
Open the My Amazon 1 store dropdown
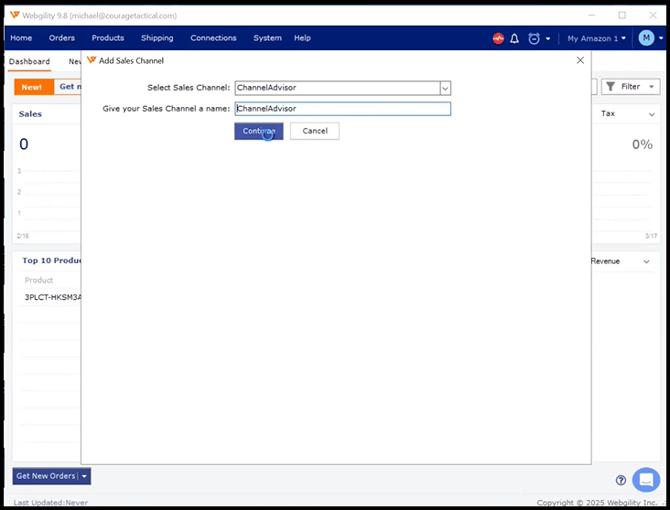click(597, 38)
